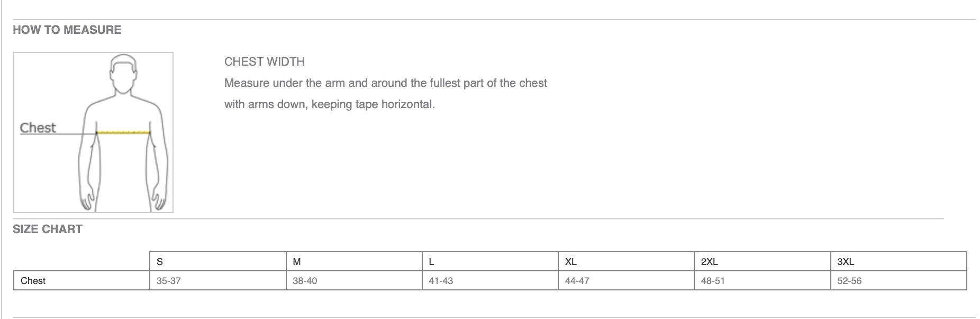Image resolution: width=980 pixels, height=319 pixels.
Task: Click the measuring instruction text about tape
Action: pos(386,94)
